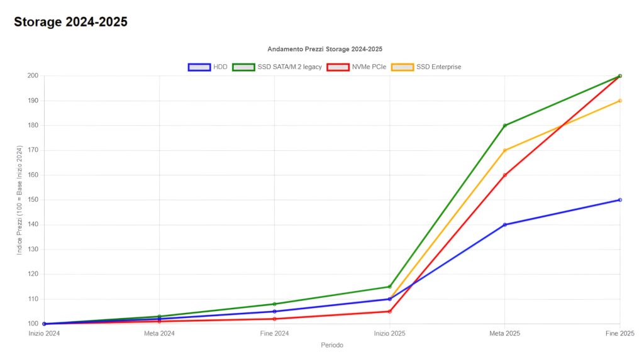Click the red NVMe PCIe legend color box
Screen dimensions: 644x362
tap(338, 67)
